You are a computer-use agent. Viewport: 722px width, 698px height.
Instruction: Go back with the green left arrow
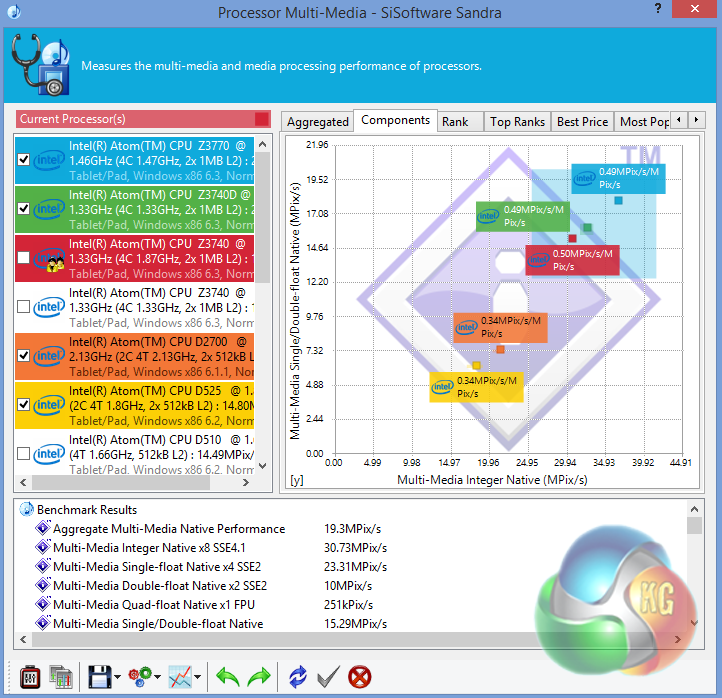coord(227,677)
